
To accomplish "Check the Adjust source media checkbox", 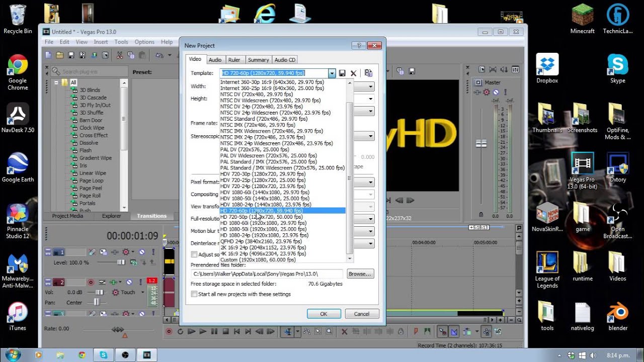I will pos(194,255).
